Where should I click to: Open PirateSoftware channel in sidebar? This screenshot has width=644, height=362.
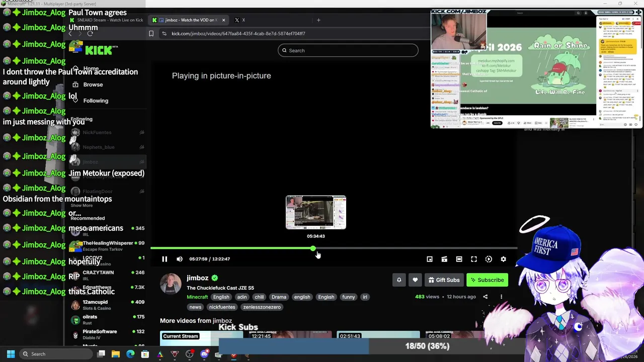[107, 334]
